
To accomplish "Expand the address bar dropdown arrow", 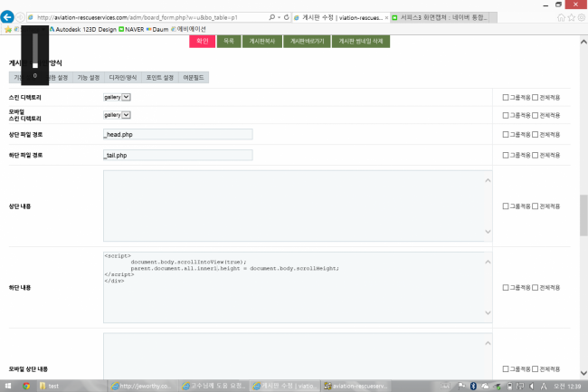I will click(279, 17).
